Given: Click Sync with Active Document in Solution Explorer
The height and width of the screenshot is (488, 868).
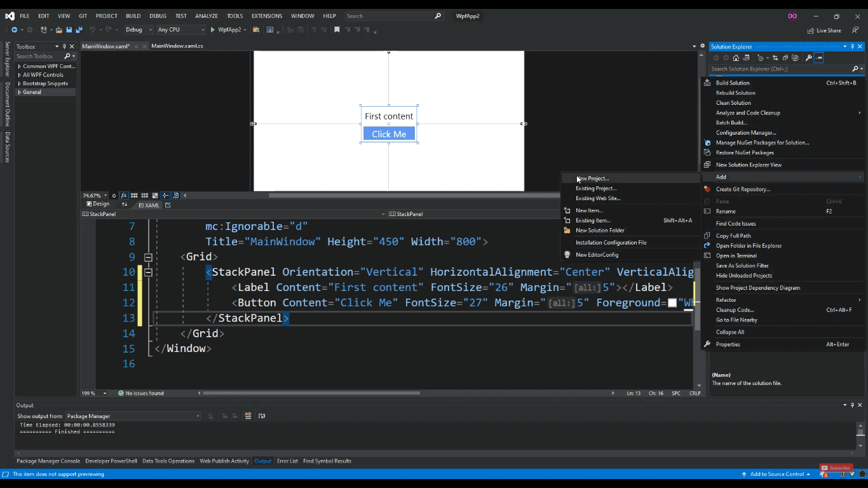Looking at the screenshot, I should click(x=775, y=58).
